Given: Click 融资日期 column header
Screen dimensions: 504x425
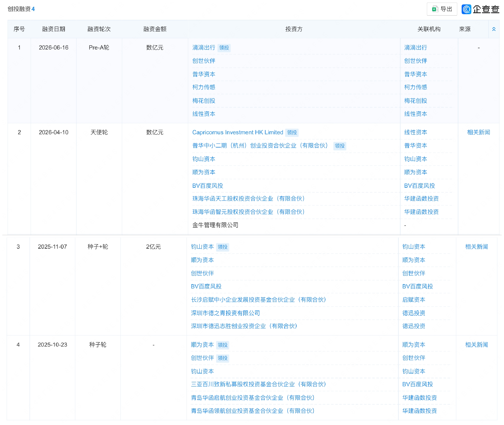Looking at the screenshot, I should (x=54, y=29).
